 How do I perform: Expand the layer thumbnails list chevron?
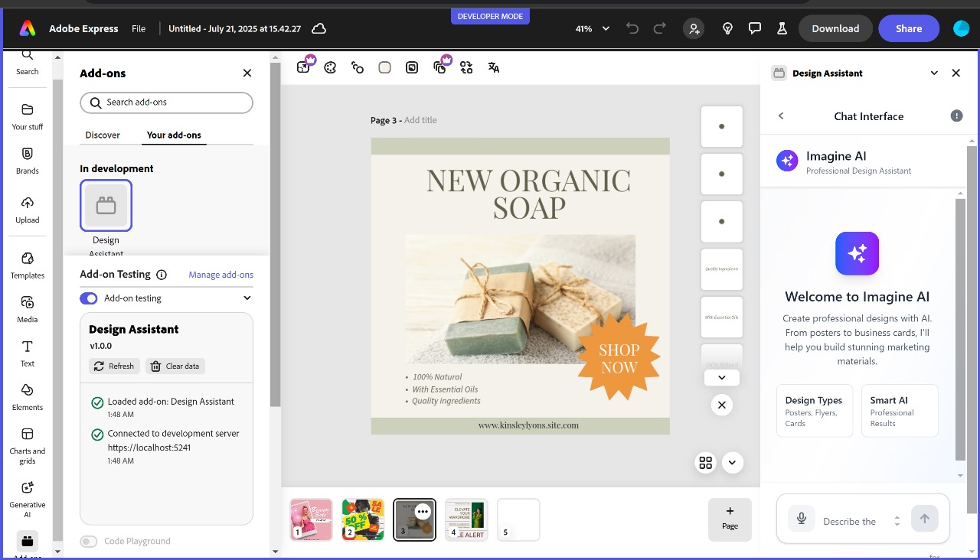coord(722,378)
